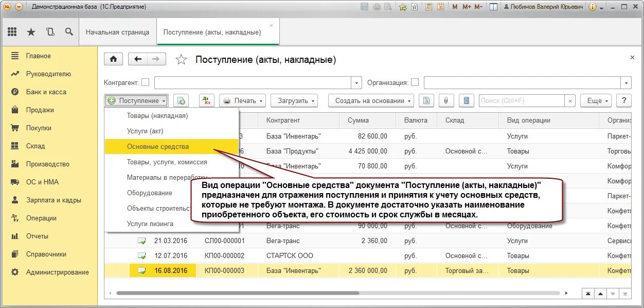Click the Вид операции column header

click(x=549, y=120)
